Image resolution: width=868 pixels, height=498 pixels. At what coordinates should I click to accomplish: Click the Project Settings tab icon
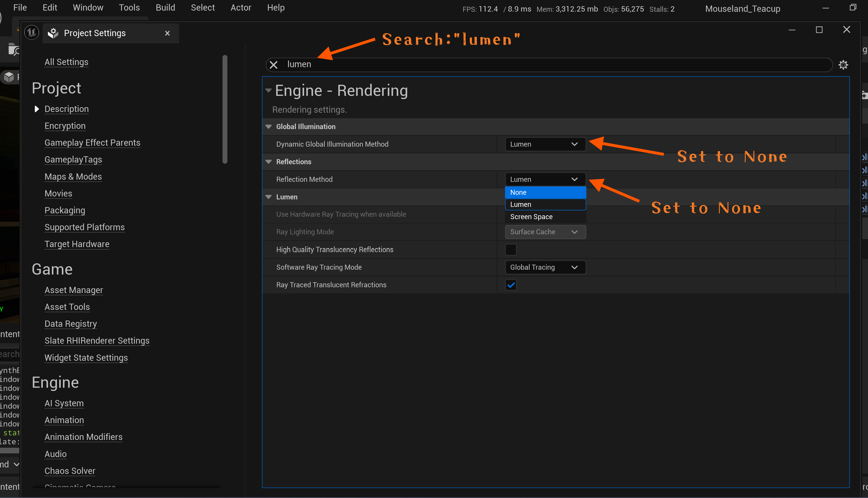tap(53, 33)
